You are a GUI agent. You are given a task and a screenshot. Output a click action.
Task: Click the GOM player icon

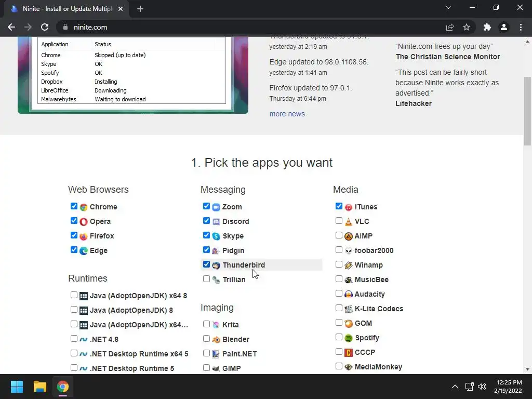349,324
